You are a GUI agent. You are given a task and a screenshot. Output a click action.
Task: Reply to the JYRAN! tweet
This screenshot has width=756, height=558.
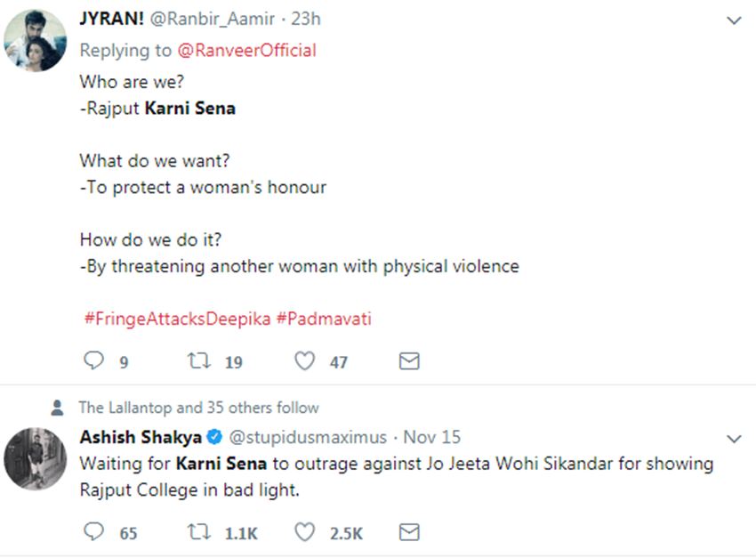[92, 361]
